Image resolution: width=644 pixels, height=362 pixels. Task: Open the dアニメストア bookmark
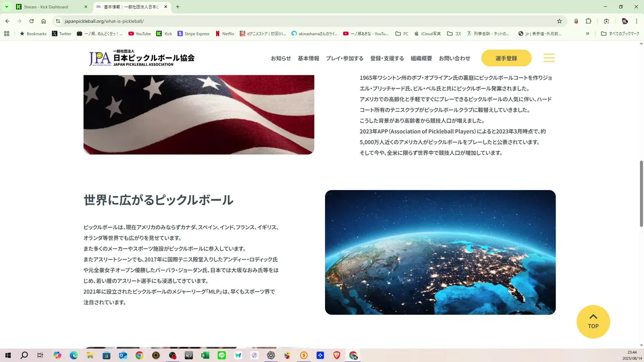pyautogui.click(x=263, y=34)
